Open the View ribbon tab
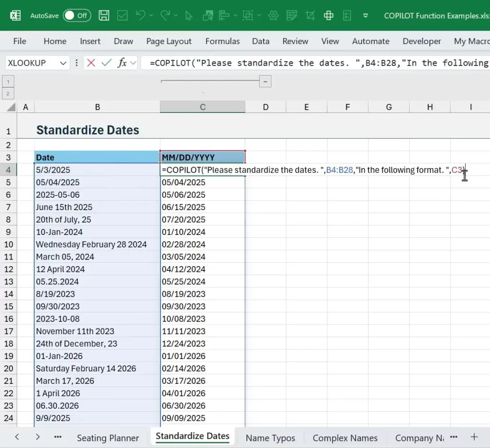Image resolution: width=490 pixels, height=448 pixels. (x=330, y=41)
